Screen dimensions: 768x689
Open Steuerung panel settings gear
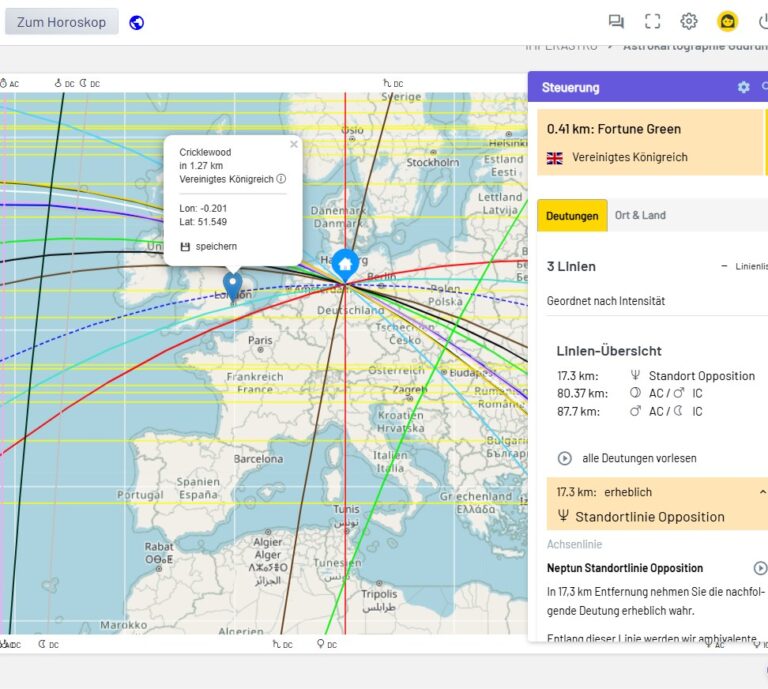click(x=743, y=87)
